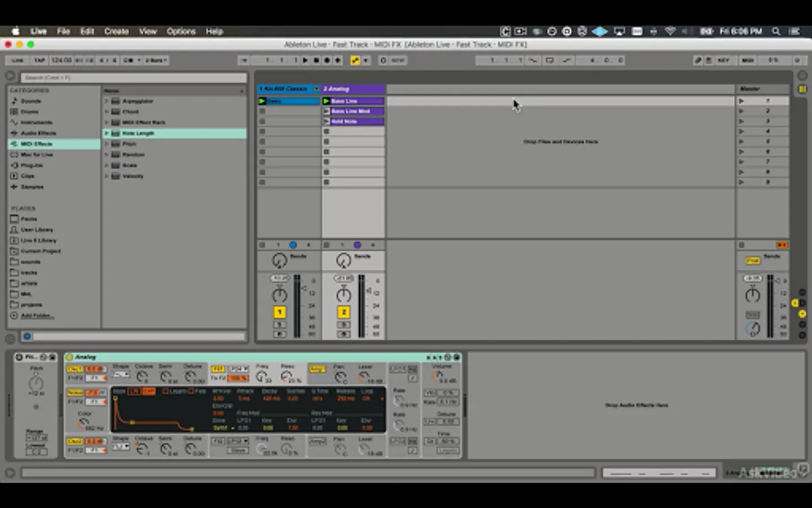Click Add Folder in Places
The width and height of the screenshot is (812, 508).
click(36, 316)
